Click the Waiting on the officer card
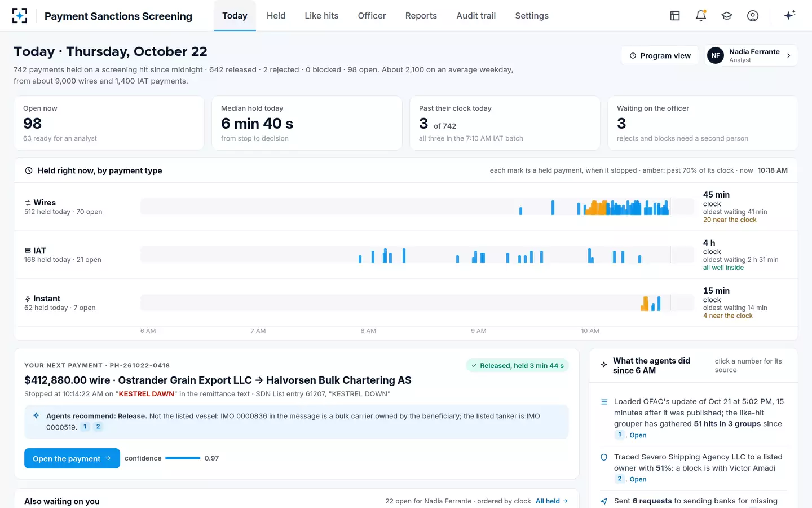This screenshot has width=812, height=508. 703,123
